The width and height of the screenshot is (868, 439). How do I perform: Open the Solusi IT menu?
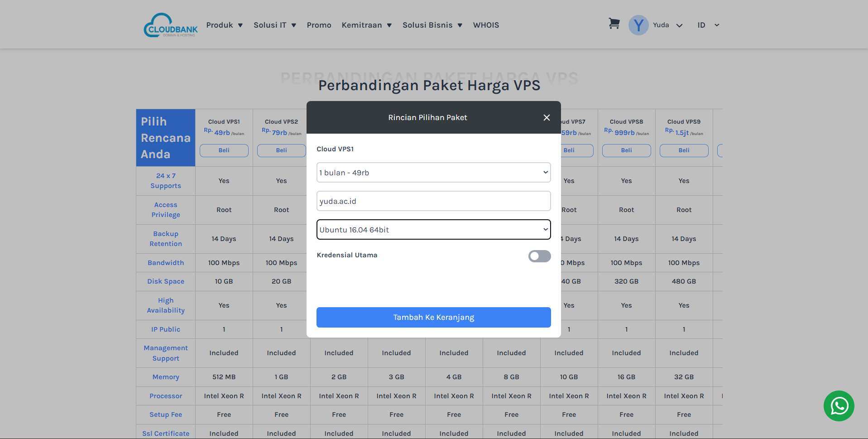click(274, 25)
